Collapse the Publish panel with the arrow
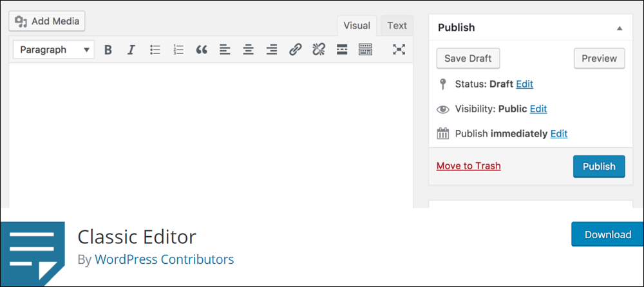The height and width of the screenshot is (287, 644). (x=620, y=28)
